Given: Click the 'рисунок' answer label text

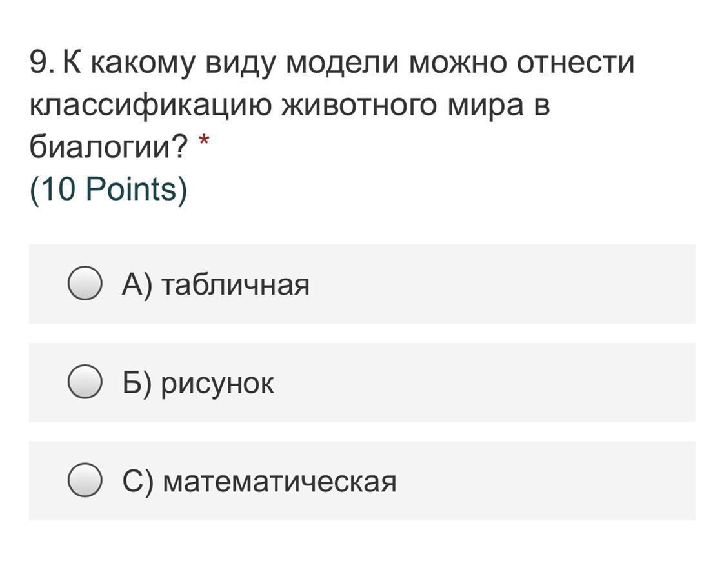Looking at the screenshot, I should [217, 384].
